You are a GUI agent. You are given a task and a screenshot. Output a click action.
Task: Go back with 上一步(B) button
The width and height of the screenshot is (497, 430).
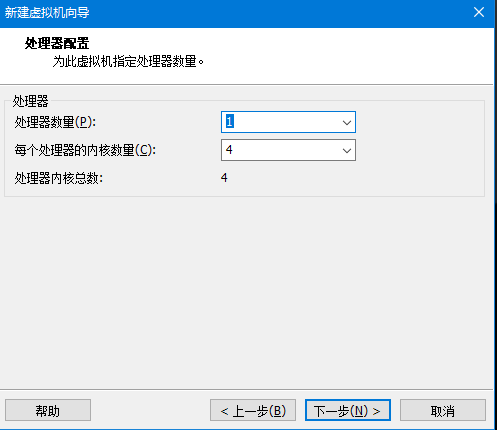[x=253, y=410]
